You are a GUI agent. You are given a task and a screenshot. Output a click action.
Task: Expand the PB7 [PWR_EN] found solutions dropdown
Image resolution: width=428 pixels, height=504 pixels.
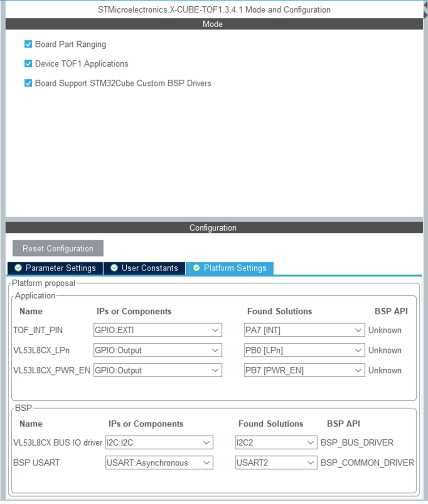coord(304,370)
